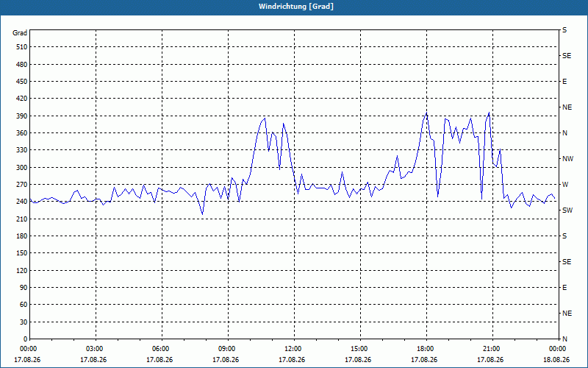Pick the 15:00 time label
Viewport: 588px width, 368px height.
pyautogui.click(x=359, y=349)
